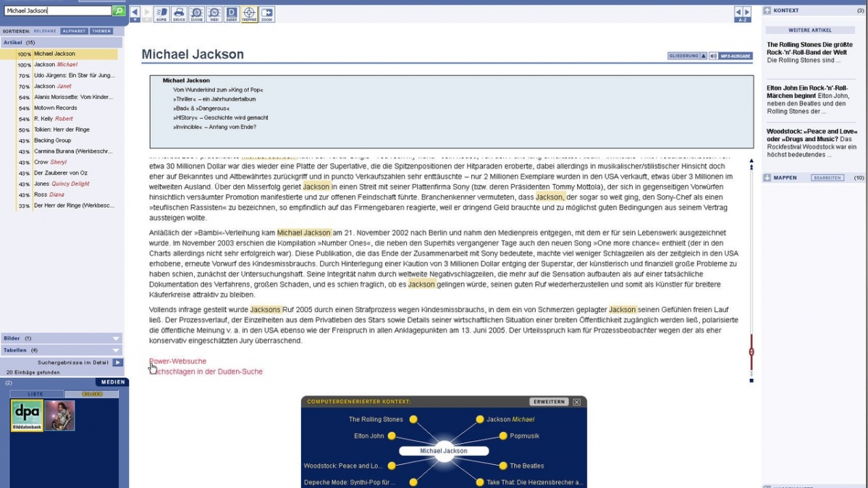Image resolution: width=868 pixels, height=488 pixels.
Task: Toggle the Treffer highlighting icon
Action: [248, 14]
